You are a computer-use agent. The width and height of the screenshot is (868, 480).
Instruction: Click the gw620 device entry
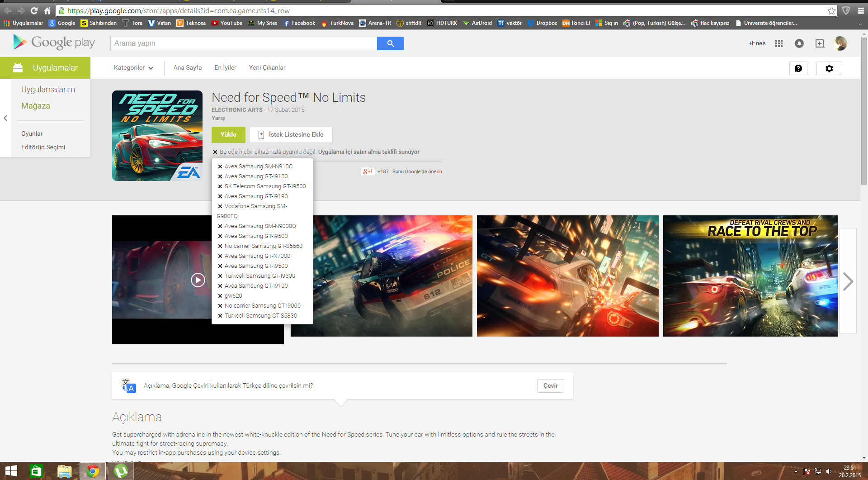pyautogui.click(x=233, y=296)
